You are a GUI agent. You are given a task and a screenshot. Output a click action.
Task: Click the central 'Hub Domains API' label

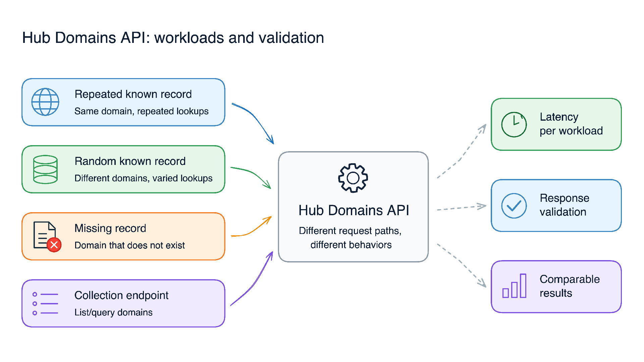coord(354,210)
